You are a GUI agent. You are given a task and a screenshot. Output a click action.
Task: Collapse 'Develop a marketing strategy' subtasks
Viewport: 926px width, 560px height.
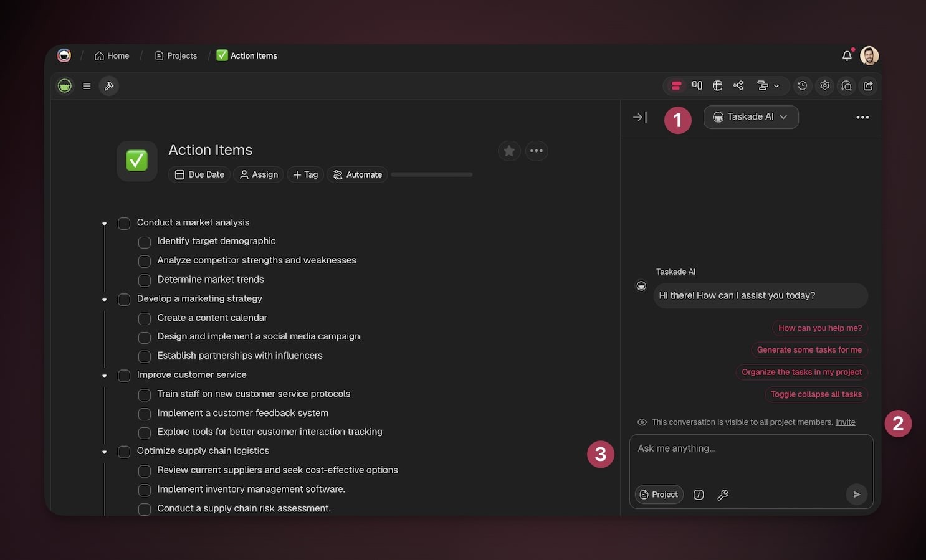click(105, 300)
